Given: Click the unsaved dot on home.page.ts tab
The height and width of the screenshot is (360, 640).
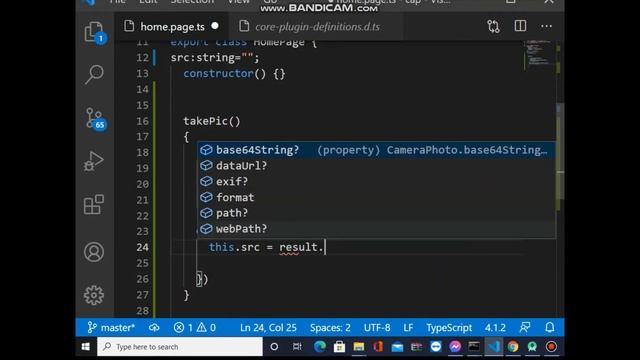Looking at the screenshot, I should [x=215, y=26].
